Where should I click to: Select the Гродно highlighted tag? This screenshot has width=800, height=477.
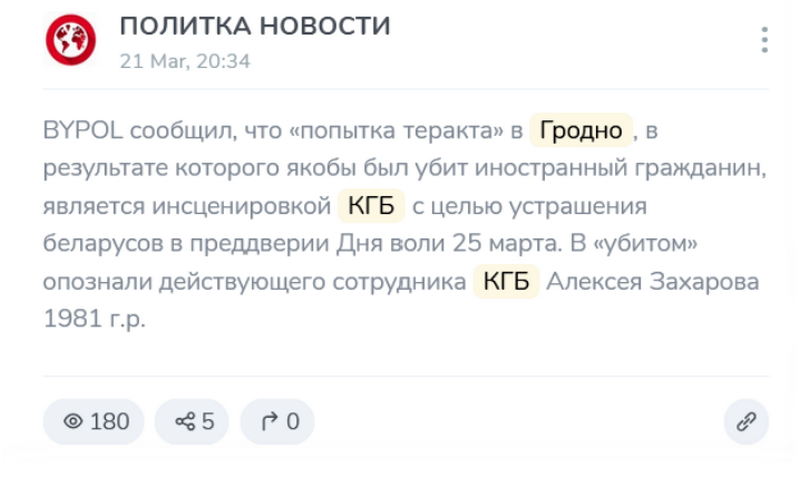coord(581,130)
